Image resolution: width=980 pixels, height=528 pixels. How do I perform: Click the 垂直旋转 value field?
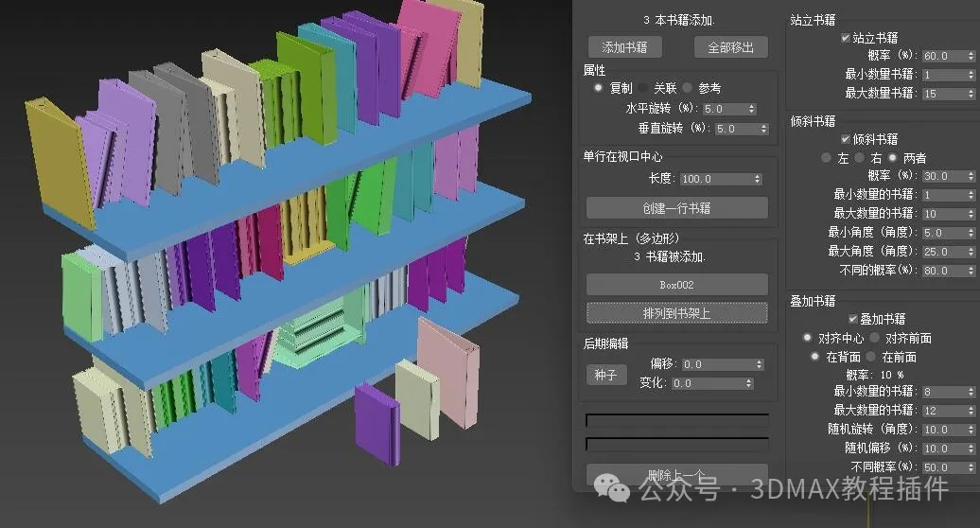[737, 129]
